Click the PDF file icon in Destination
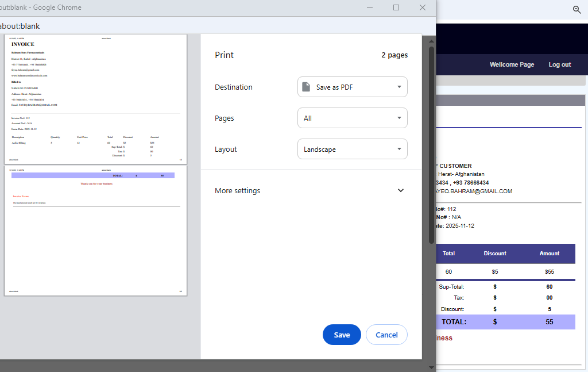The width and height of the screenshot is (588, 372). pos(307,87)
